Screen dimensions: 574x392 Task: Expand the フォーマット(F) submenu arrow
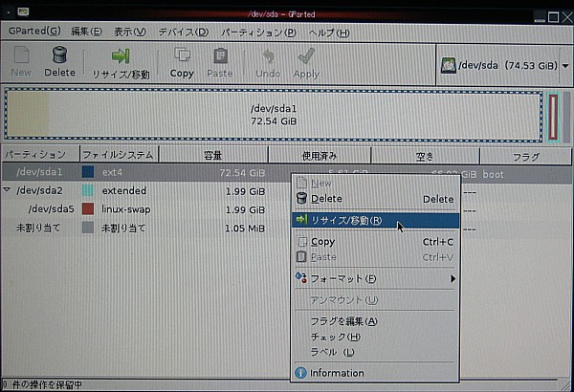(x=453, y=278)
